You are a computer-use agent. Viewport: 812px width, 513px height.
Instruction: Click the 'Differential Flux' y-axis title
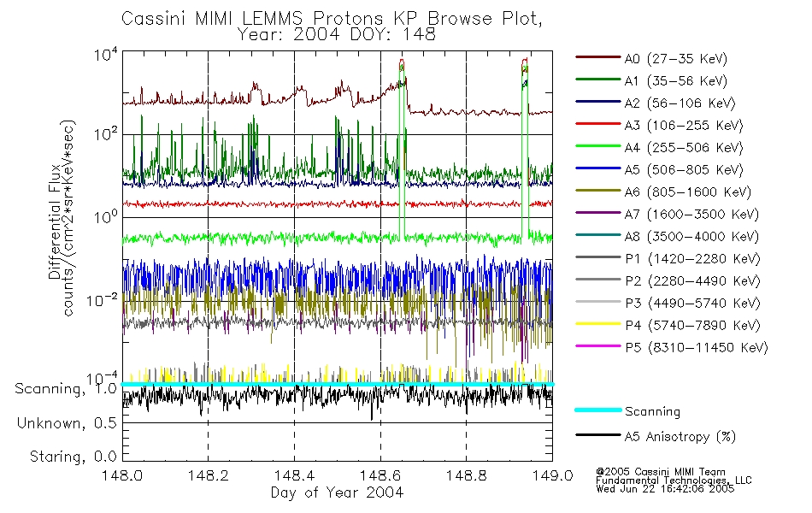55,223
